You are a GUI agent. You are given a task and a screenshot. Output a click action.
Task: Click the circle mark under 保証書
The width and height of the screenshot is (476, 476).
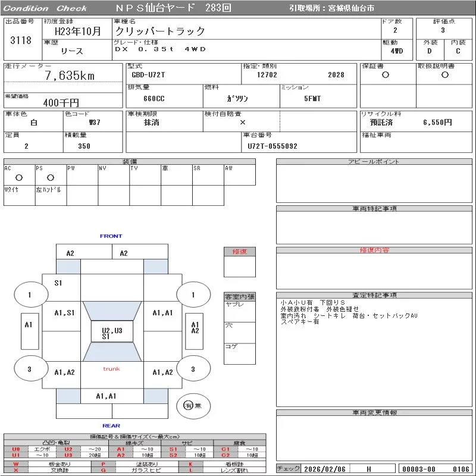pyautogui.click(x=386, y=75)
